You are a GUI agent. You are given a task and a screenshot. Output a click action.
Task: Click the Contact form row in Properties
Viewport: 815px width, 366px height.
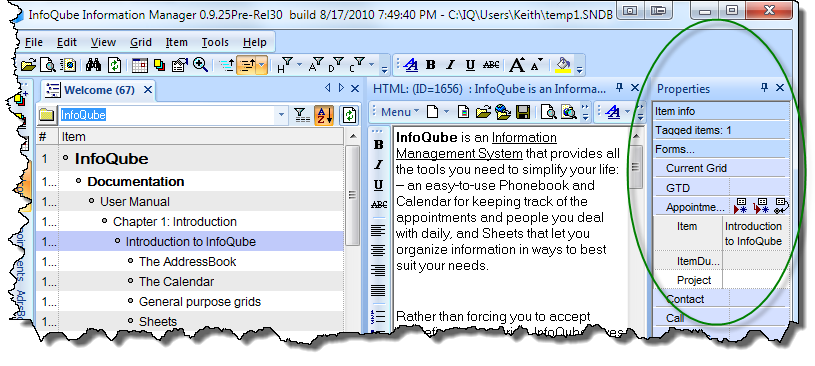[x=722, y=299]
